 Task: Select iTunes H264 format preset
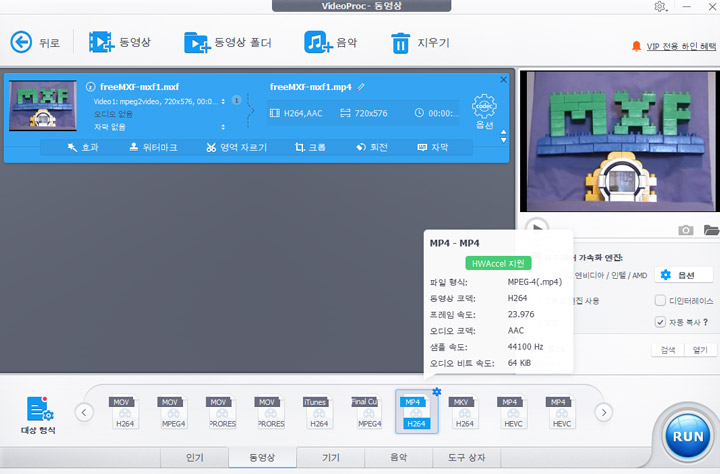[318, 412]
